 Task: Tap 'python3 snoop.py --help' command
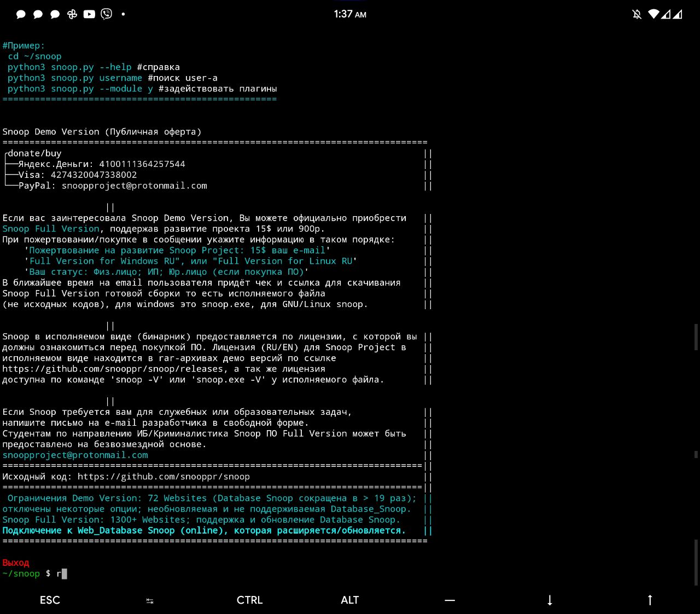pyautogui.click(x=69, y=67)
